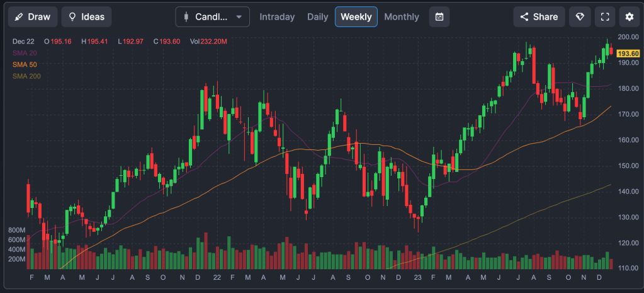This screenshot has width=644, height=293.
Task: Open chart settings gear
Action: coord(629,17)
